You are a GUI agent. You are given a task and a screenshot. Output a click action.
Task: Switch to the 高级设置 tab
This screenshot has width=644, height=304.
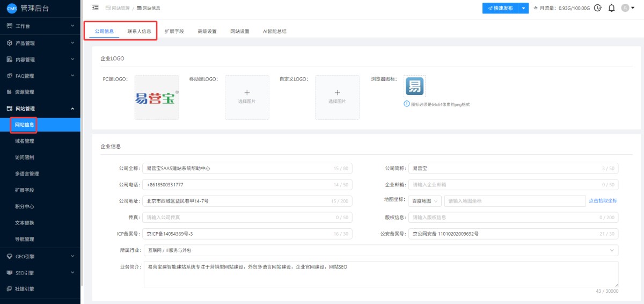coord(207,31)
